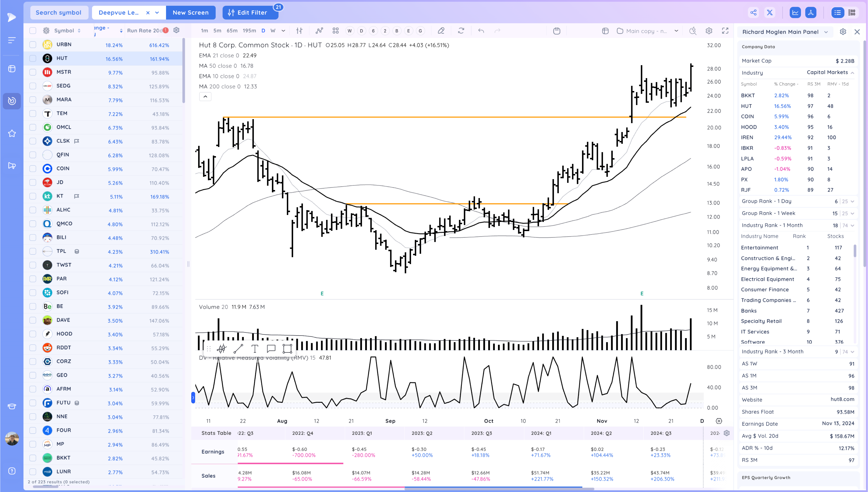Screen dimensions: 868x492
Task: Select the rectangle shape drawing tool
Action: click(287, 348)
